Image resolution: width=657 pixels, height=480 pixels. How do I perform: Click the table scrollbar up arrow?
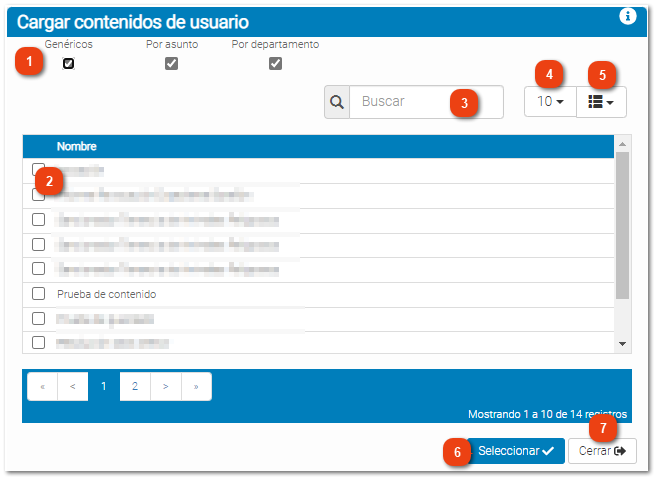[623, 144]
